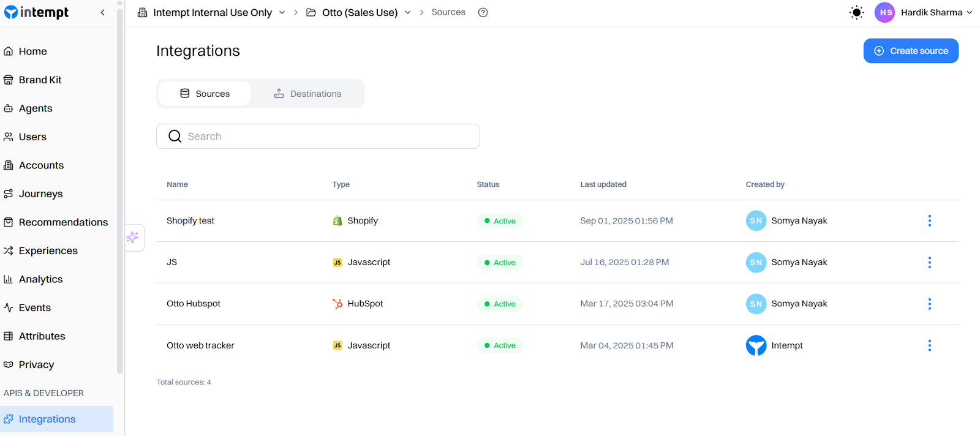Click the Active status badge for JS
The width and height of the screenshot is (980, 436).
click(500, 263)
